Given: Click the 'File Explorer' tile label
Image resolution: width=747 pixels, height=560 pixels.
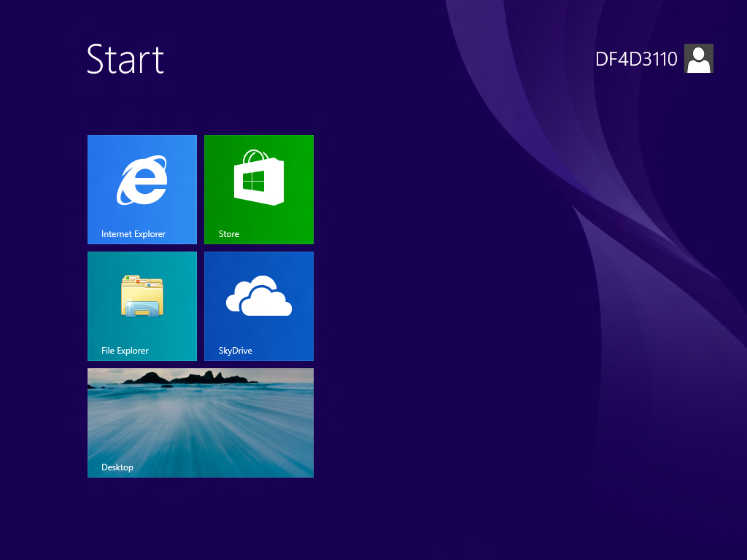Looking at the screenshot, I should click(x=125, y=351).
